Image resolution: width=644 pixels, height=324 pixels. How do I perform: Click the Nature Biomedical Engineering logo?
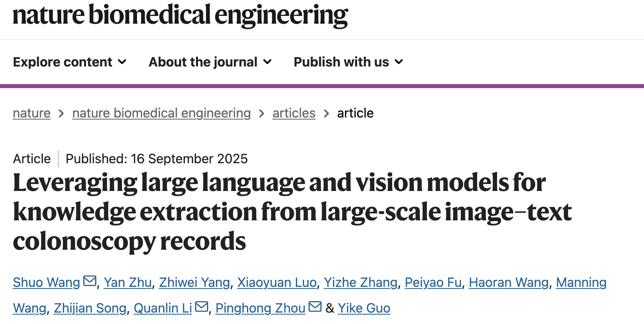(x=180, y=16)
